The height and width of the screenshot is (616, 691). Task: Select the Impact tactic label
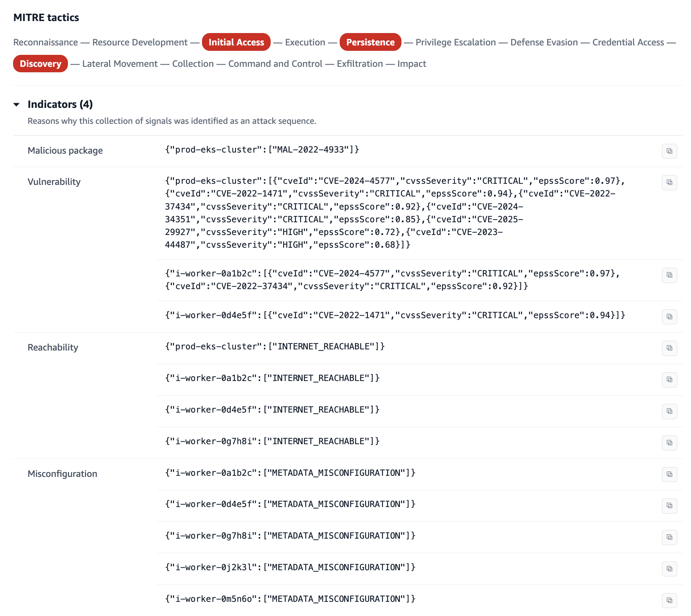pyautogui.click(x=412, y=64)
